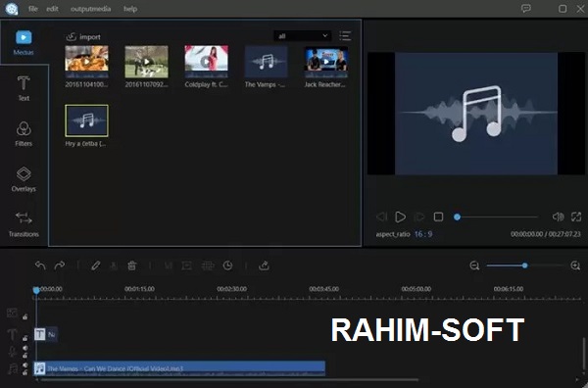
Task: Open the file menu
Action: 33,9
